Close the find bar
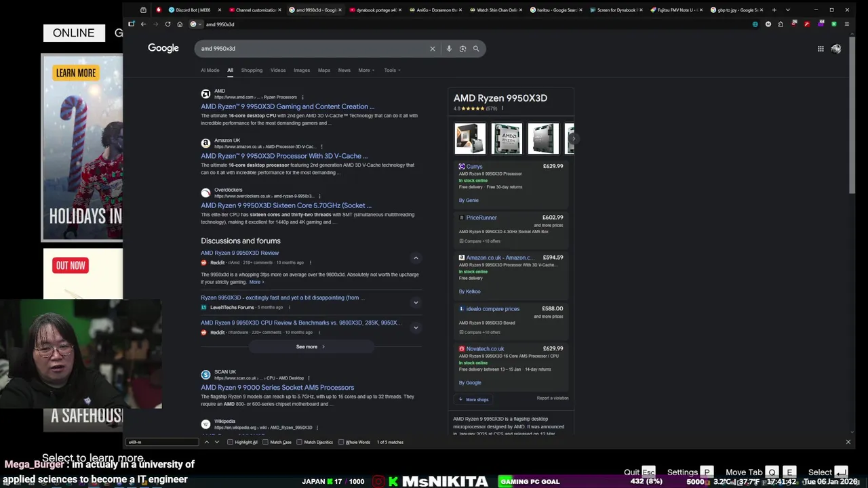Screen dimensions: 868x488 point(848,442)
